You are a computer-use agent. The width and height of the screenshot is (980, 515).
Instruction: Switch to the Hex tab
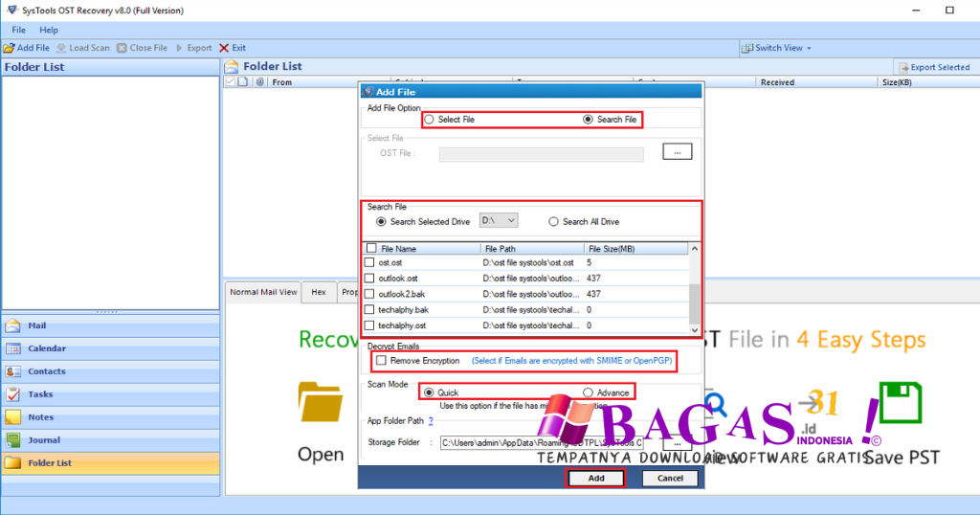click(x=319, y=292)
